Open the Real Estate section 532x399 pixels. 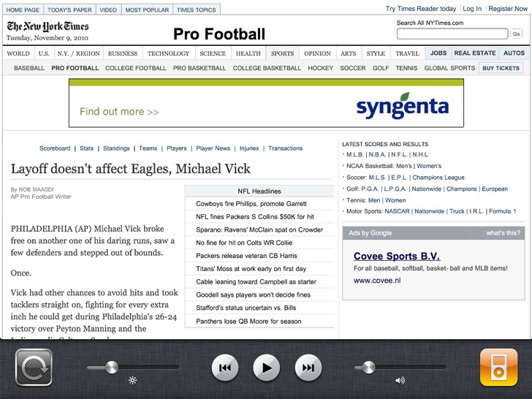click(475, 53)
